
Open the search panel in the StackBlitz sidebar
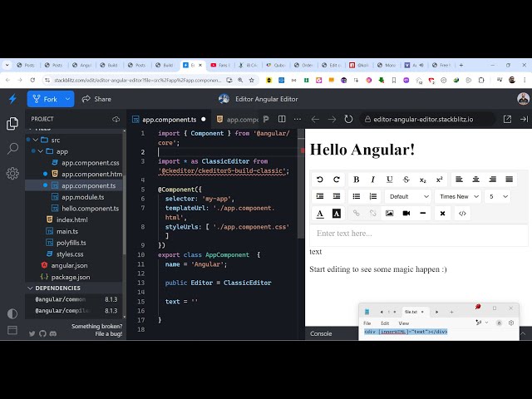[x=12, y=149]
